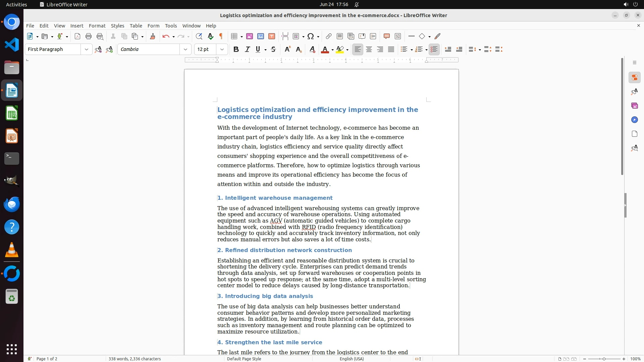Click the Insert Hyperlink icon

[329, 37]
